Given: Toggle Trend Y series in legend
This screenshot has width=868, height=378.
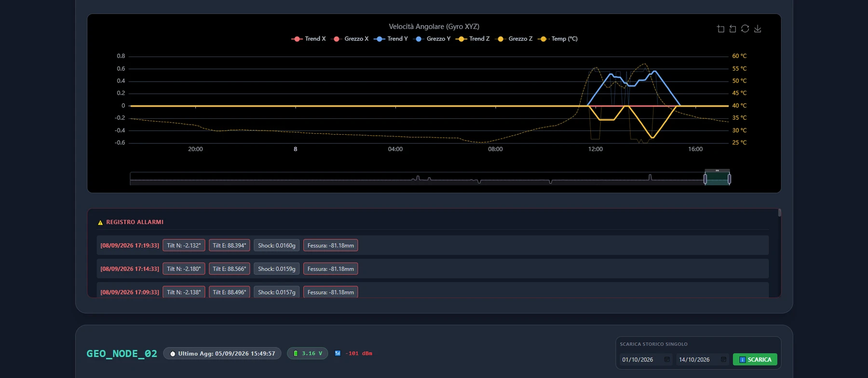Looking at the screenshot, I should pos(391,39).
